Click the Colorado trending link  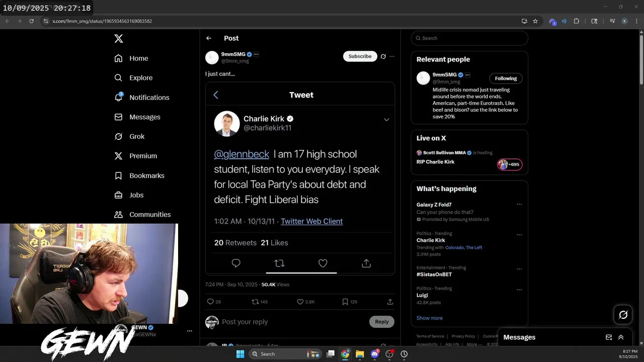(x=454, y=247)
